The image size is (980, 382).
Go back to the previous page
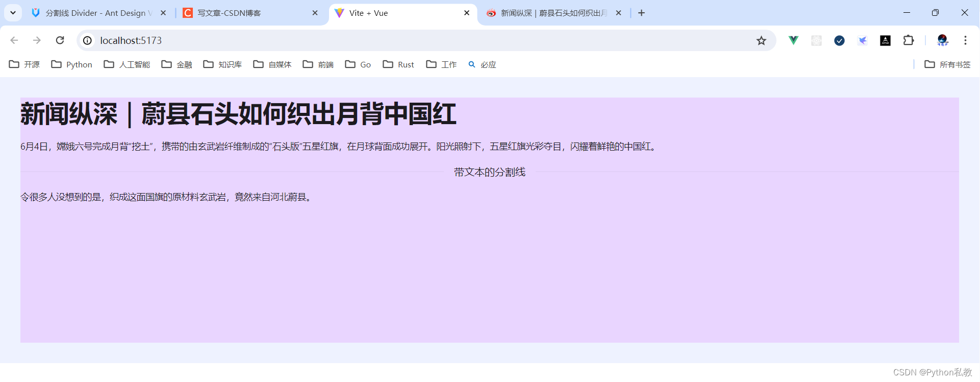14,40
